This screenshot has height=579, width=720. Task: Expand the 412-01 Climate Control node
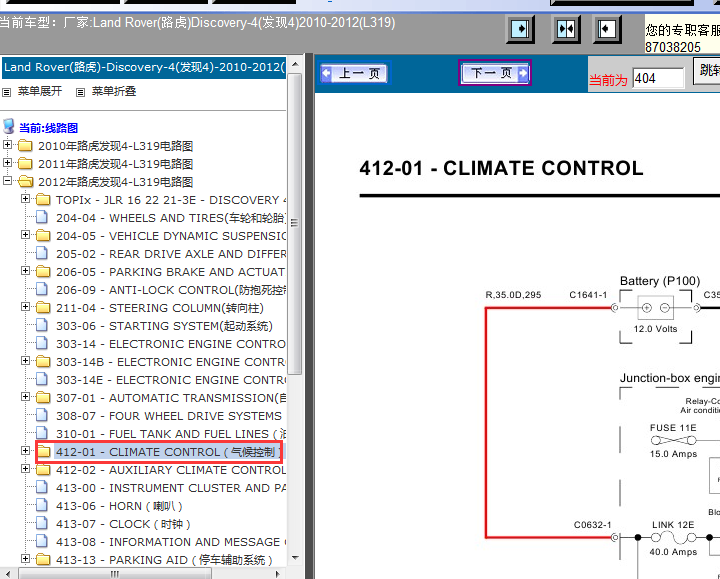pyautogui.click(x=26, y=450)
